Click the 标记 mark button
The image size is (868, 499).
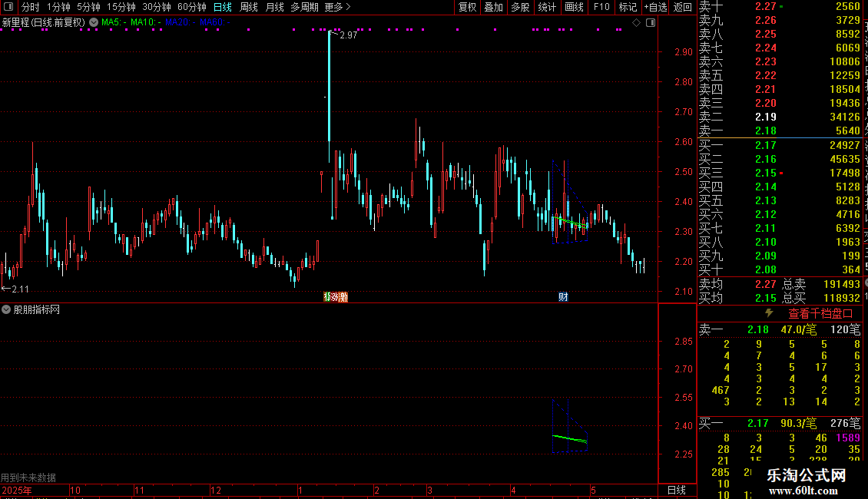coord(628,7)
